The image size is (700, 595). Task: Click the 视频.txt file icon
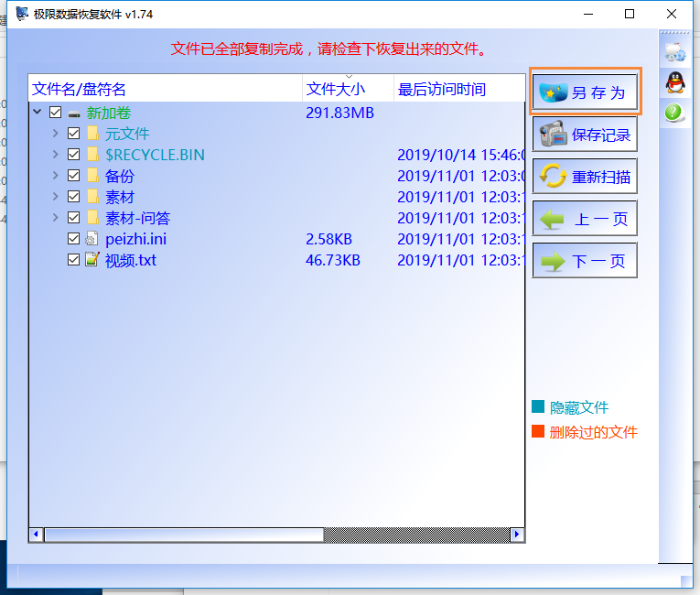pos(92,259)
